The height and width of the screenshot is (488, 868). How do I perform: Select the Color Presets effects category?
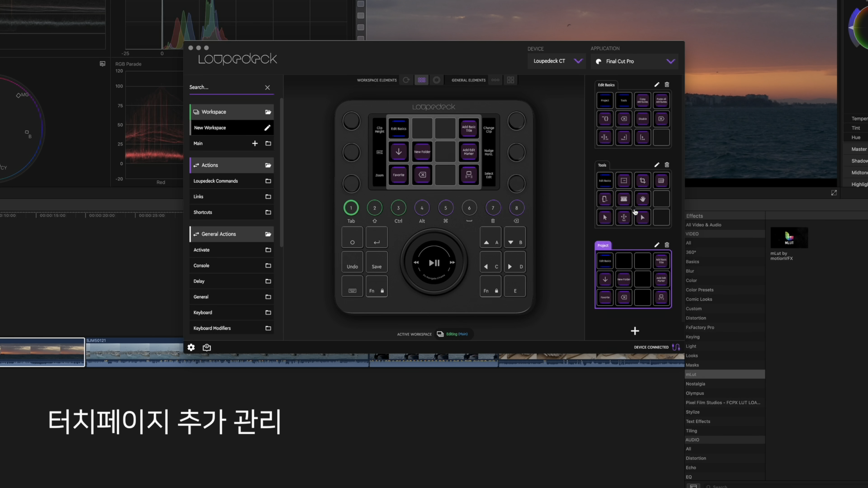tap(699, 290)
